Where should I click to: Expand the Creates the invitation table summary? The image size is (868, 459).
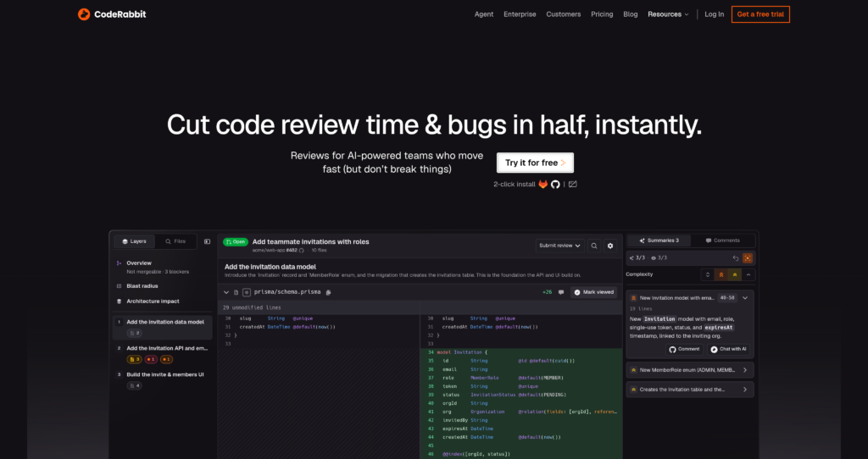click(745, 390)
